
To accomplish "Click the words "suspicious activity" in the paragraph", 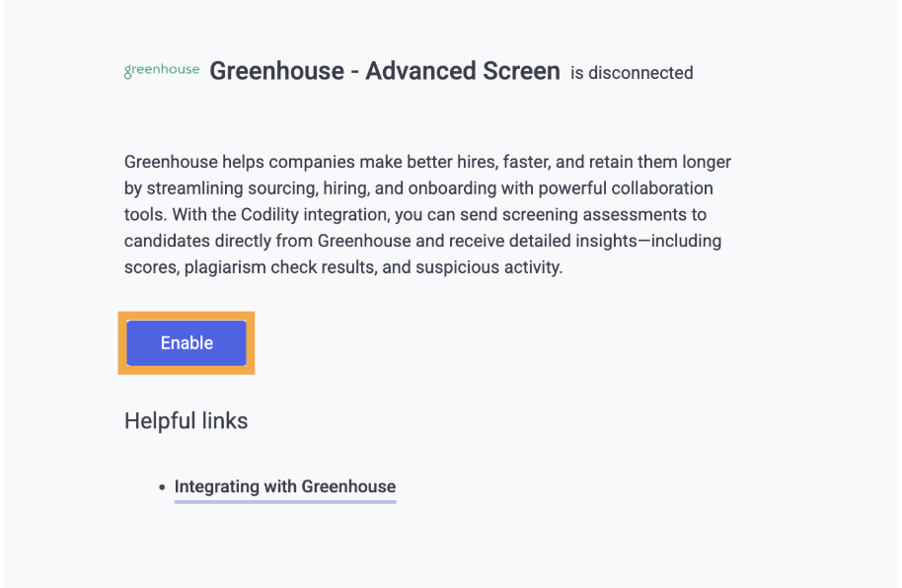I will tap(489, 267).
